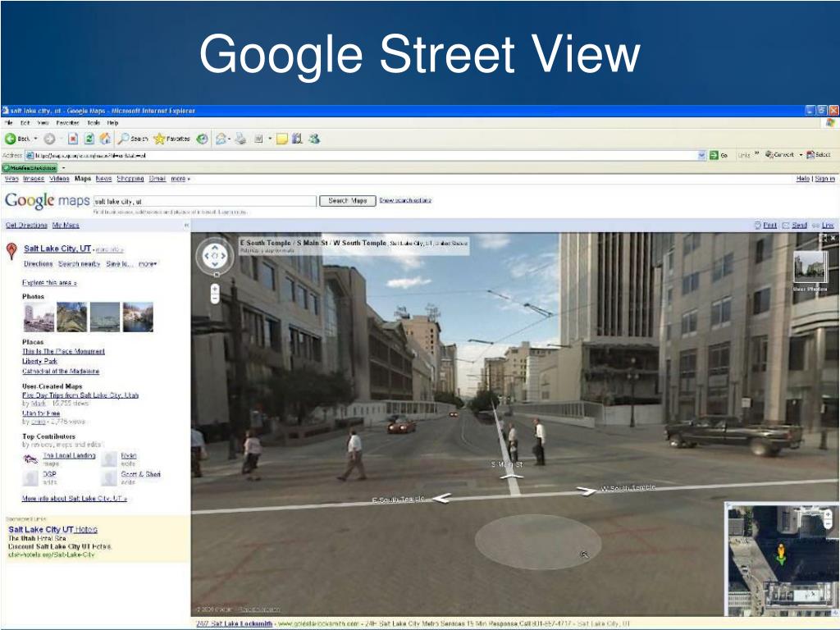The image size is (840, 630).
Task: Click the IE Back arrow button
Action: coord(10,139)
